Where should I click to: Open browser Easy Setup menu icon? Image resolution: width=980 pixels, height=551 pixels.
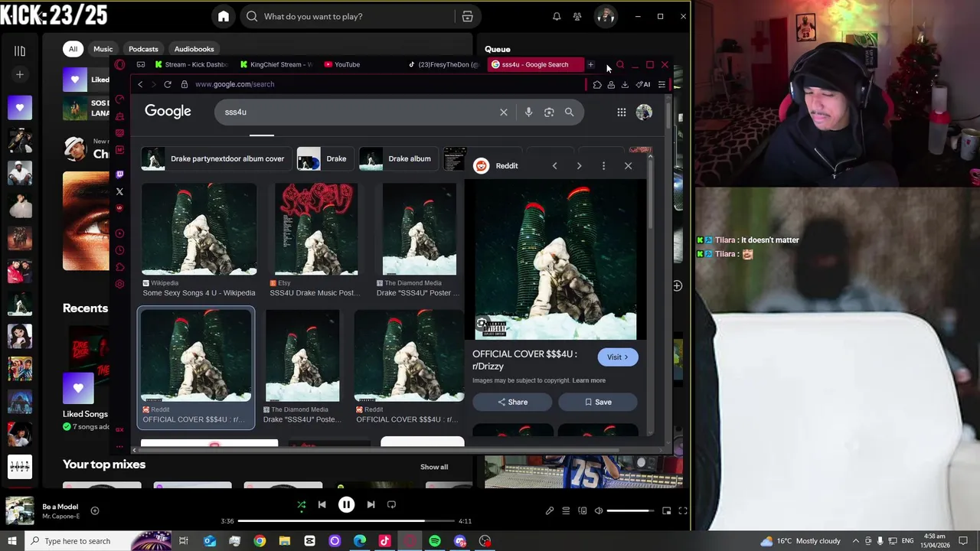(x=661, y=85)
